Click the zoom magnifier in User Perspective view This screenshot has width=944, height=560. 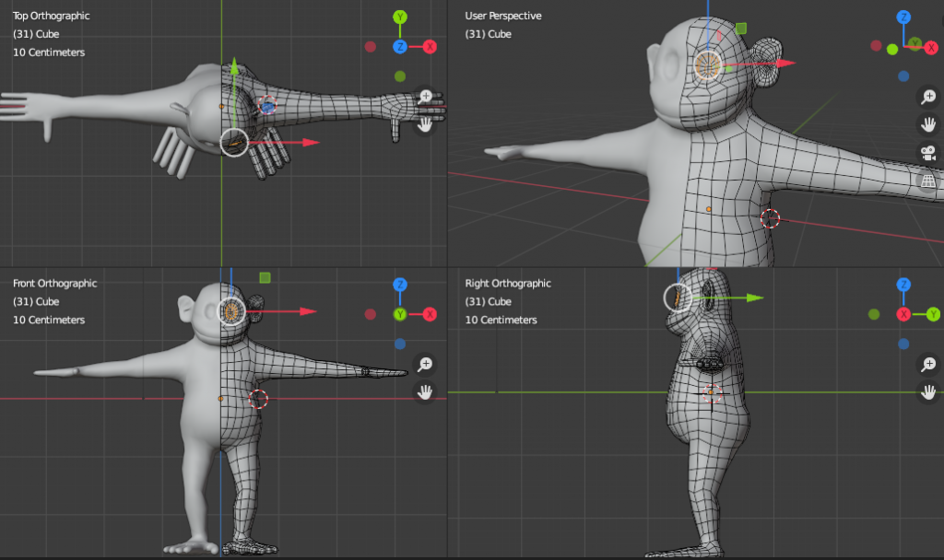coord(928,96)
